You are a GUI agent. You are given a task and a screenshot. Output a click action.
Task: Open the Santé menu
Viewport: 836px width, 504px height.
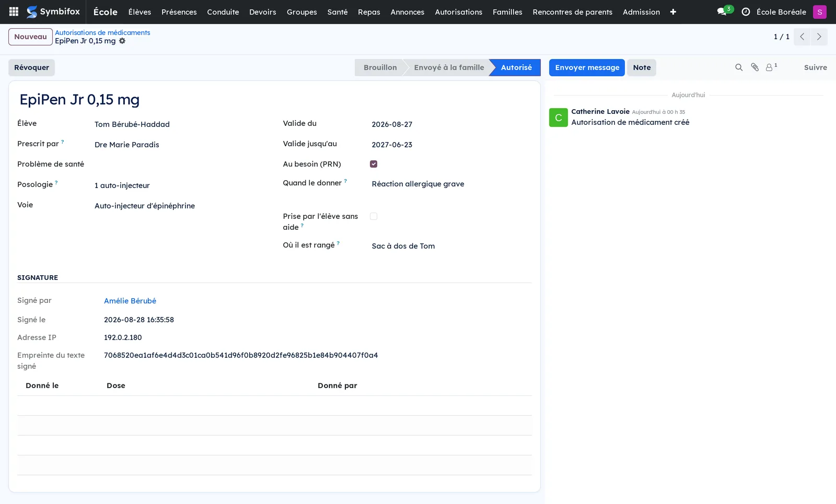click(338, 11)
